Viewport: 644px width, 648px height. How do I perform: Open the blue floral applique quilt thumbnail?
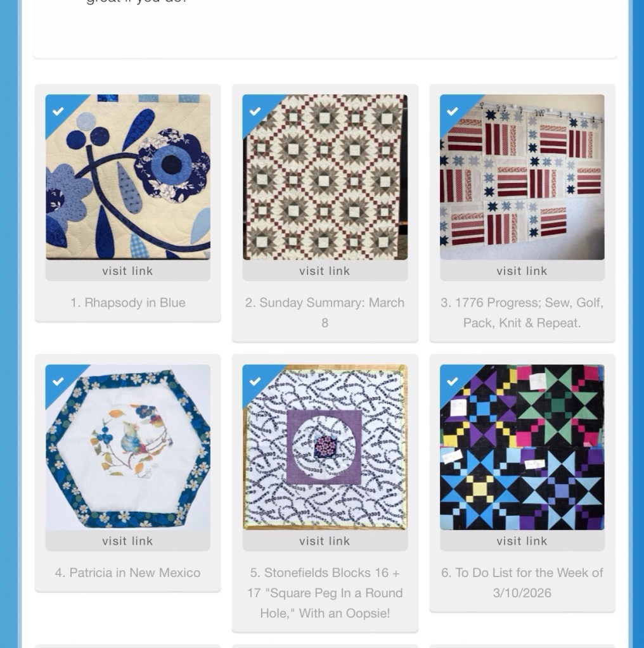128,177
